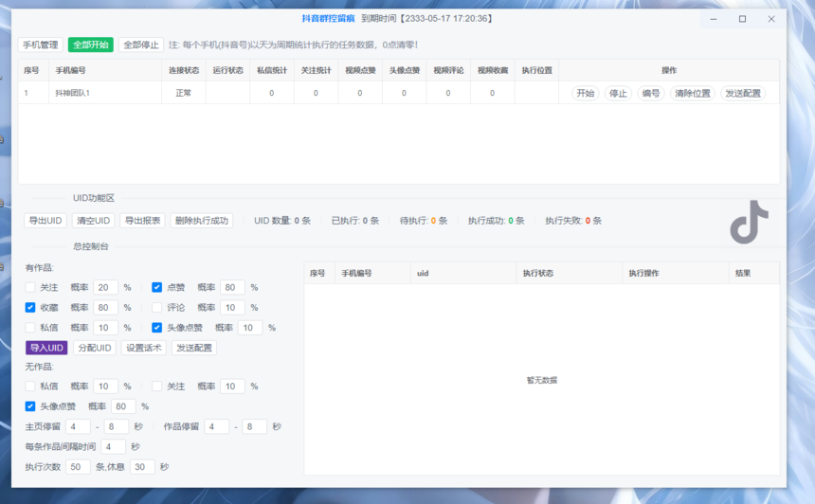This screenshot has height=504, width=815.
Task: Uncheck 头像点赞 checkbox under 无作品
Action: [x=30, y=406]
